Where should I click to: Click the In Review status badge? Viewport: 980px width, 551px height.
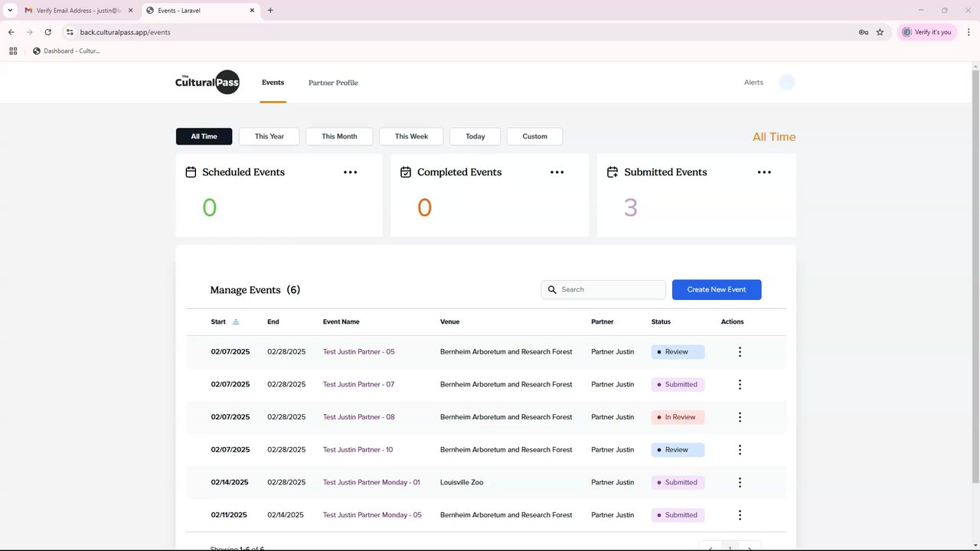tap(678, 417)
